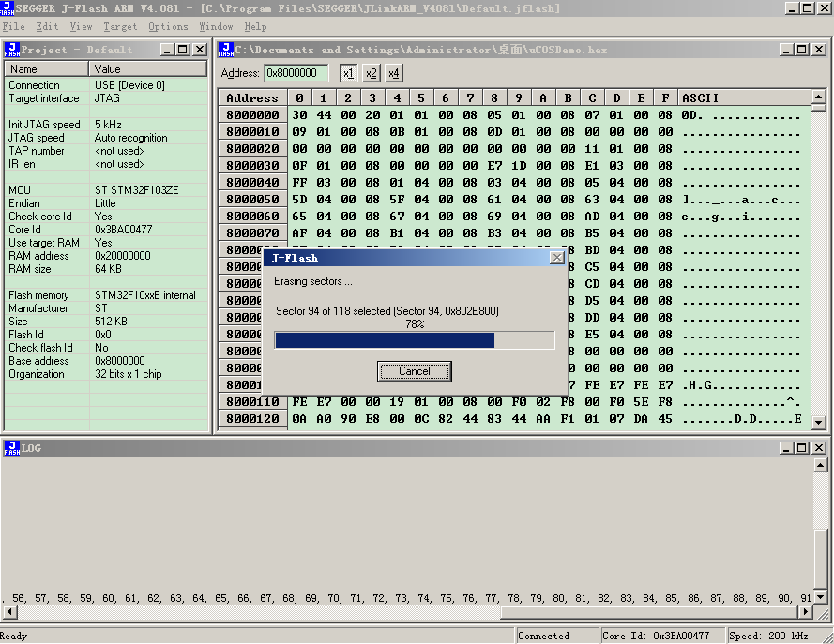Screen dimensions: 834x644
Task: Click the LOG horizontal scroll left arrow
Action: [x=9, y=611]
